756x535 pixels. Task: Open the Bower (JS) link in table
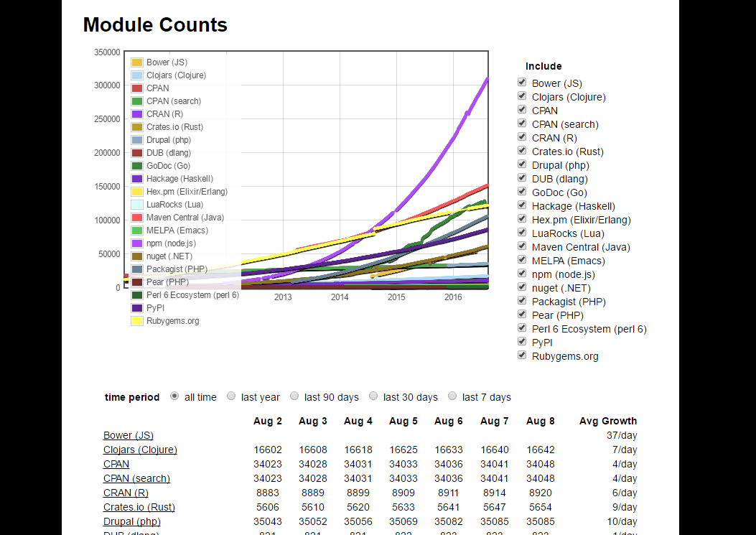[129, 435]
